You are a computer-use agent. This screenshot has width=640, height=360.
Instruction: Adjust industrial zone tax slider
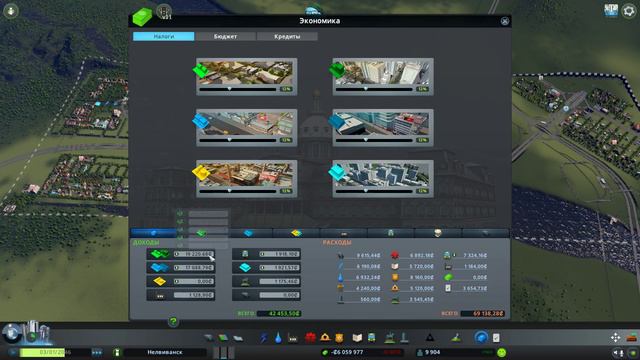pyautogui.click(x=238, y=191)
